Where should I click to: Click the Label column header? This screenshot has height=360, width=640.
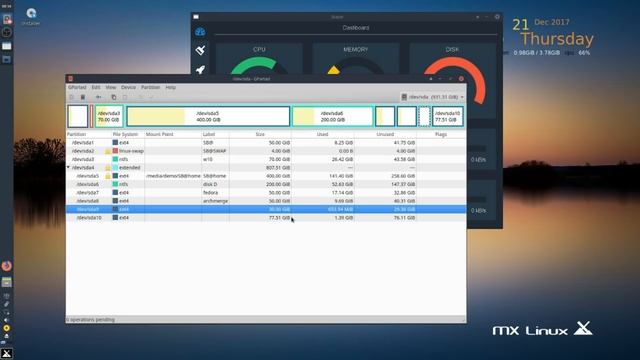point(215,134)
